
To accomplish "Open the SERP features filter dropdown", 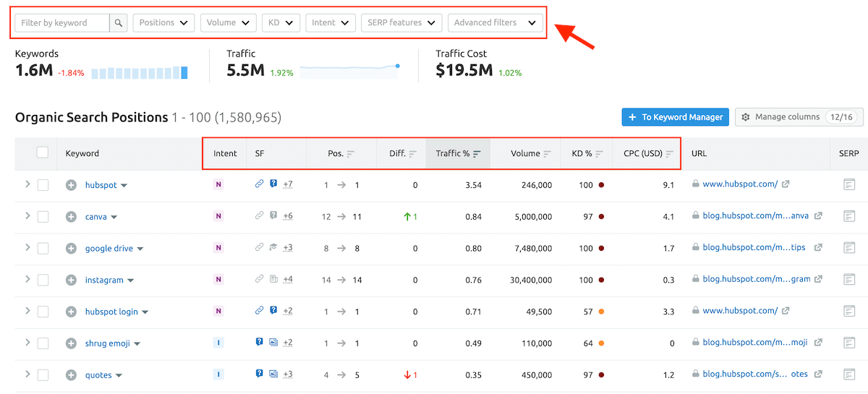I will 401,23.
